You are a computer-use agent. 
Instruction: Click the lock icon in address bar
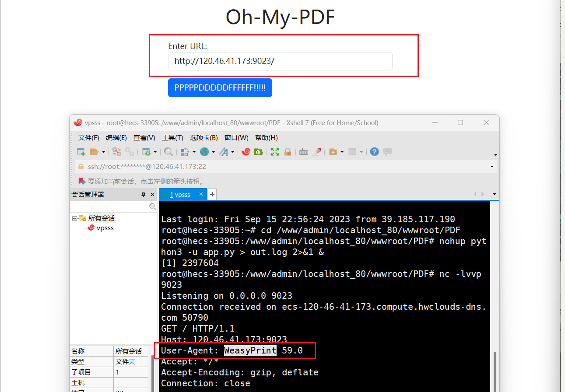click(81, 166)
